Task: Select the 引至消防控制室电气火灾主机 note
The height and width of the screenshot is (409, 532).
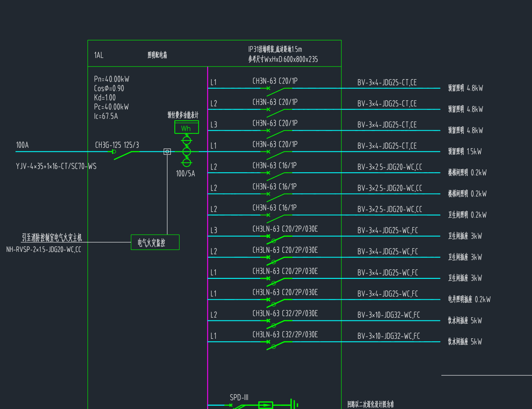Action: (x=52, y=238)
